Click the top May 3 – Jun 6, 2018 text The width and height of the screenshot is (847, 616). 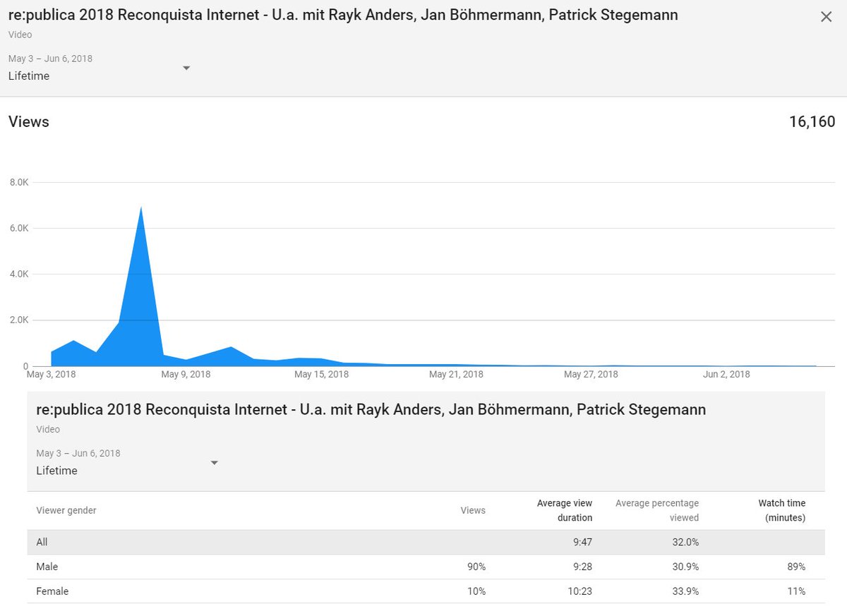click(50, 59)
